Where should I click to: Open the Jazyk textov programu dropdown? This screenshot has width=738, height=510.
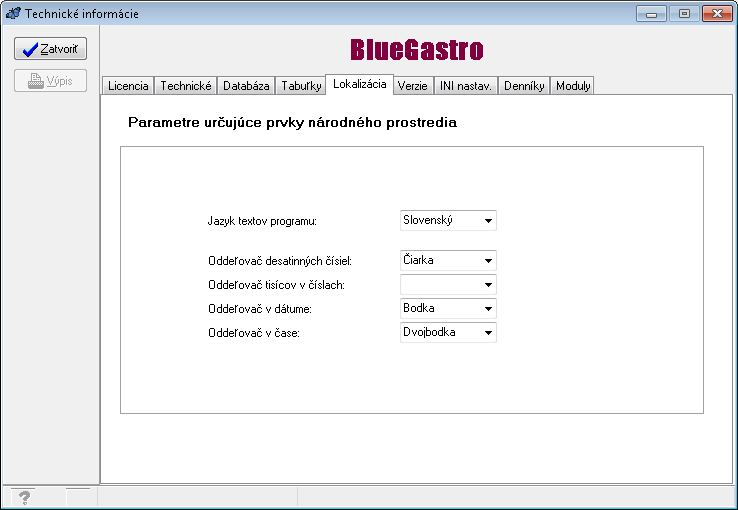pos(448,220)
